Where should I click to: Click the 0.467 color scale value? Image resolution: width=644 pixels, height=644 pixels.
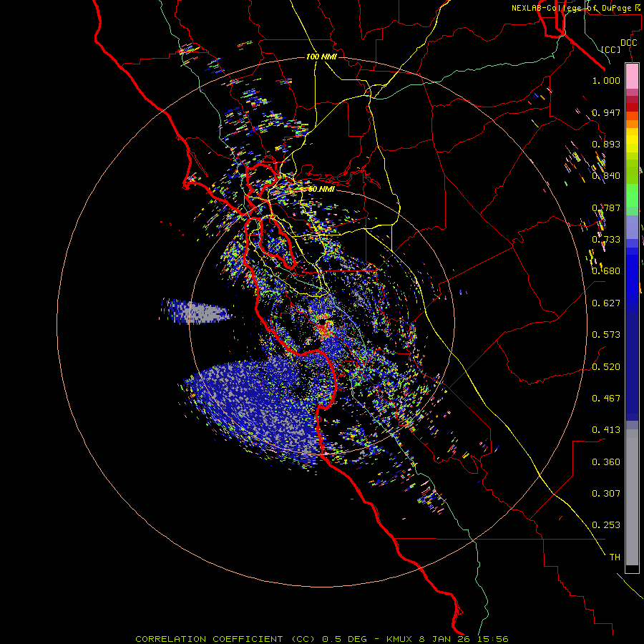(x=606, y=399)
